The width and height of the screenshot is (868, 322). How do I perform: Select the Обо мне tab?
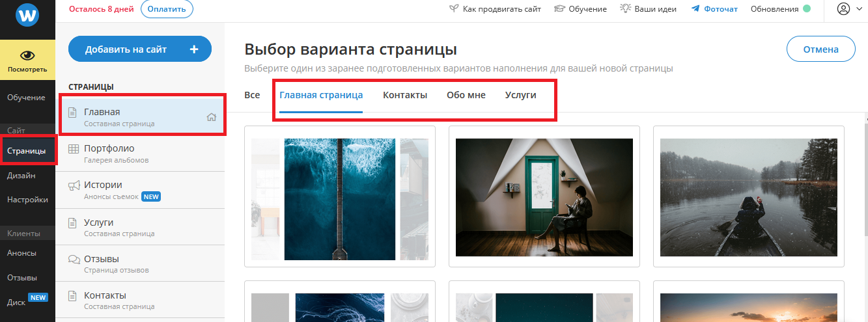(x=466, y=95)
